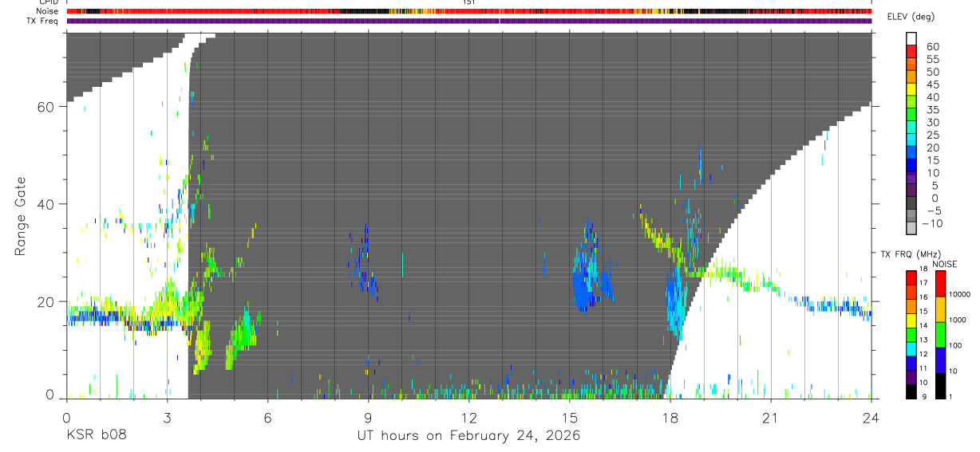This screenshot has width=980, height=452.
Task: Select the green segment of the NOISE color bar
Action: (x=939, y=335)
